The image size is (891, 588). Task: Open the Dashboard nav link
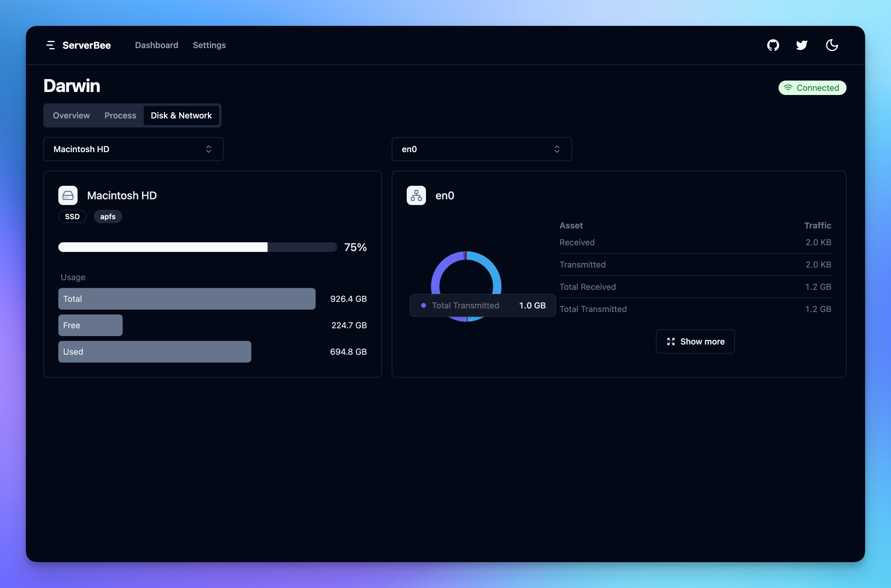tap(156, 45)
